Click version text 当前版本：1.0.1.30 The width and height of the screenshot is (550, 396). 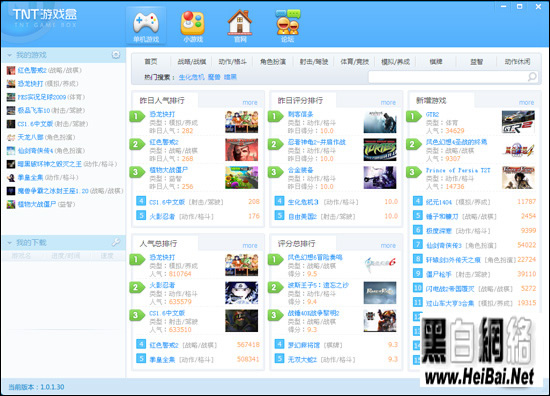coord(36,387)
